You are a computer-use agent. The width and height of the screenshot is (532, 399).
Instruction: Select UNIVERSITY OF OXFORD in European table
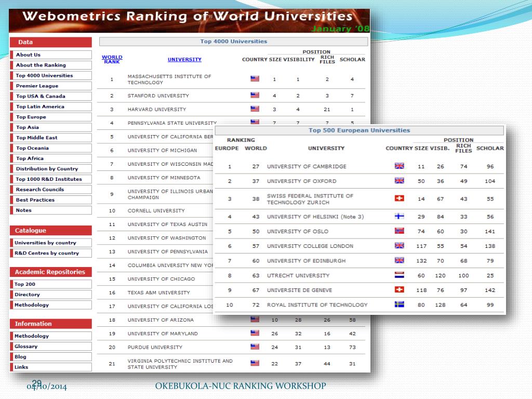(302, 181)
